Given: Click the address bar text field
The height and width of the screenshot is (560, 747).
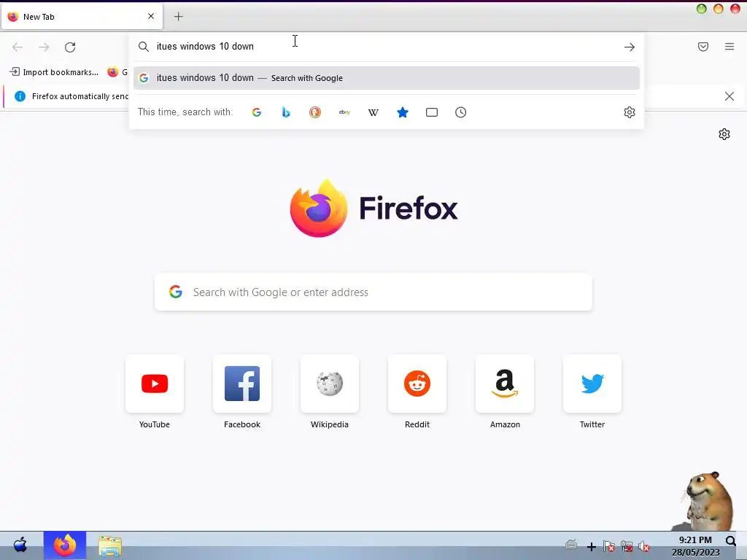Looking at the screenshot, I should click(x=386, y=47).
